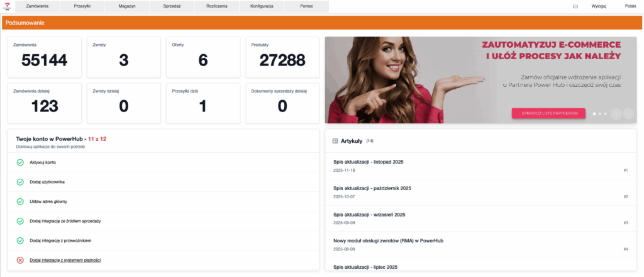The width and height of the screenshot is (644, 277).
Task: Click green check beside Dodaj użytkownika
Action: tap(20, 182)
